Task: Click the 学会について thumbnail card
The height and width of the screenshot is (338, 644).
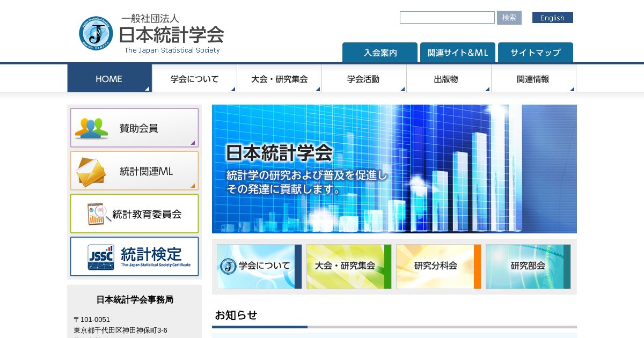Action: click(259, 267)
